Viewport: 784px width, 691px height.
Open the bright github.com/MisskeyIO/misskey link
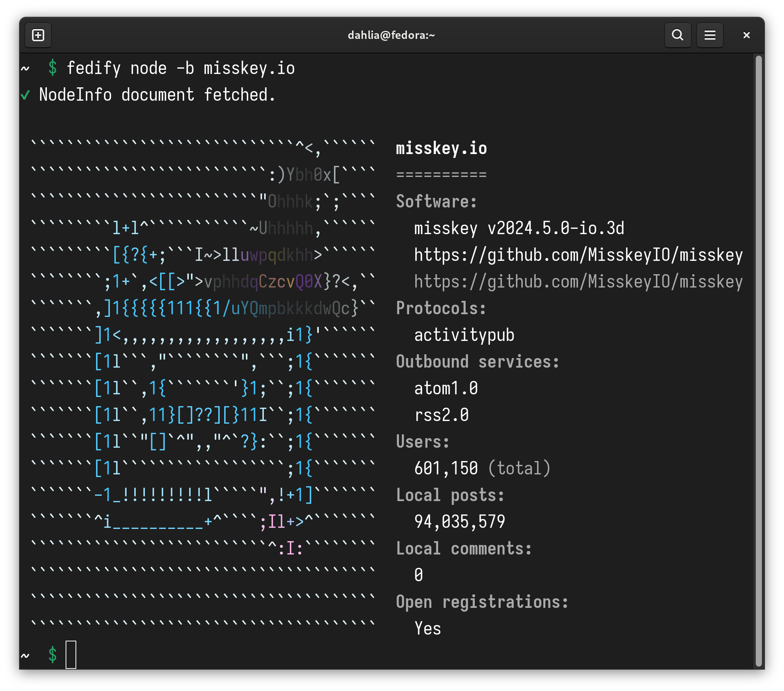(578, 255)
